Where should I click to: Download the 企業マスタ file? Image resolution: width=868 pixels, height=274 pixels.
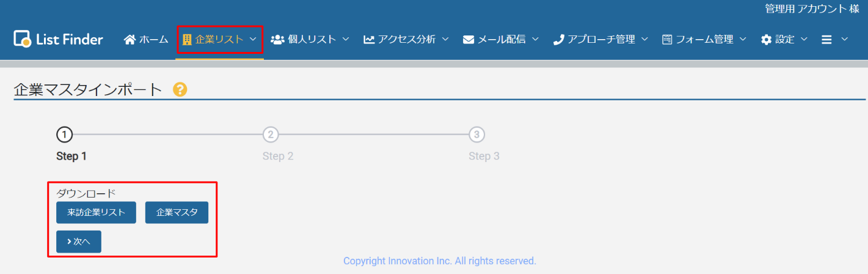[177, 213]
